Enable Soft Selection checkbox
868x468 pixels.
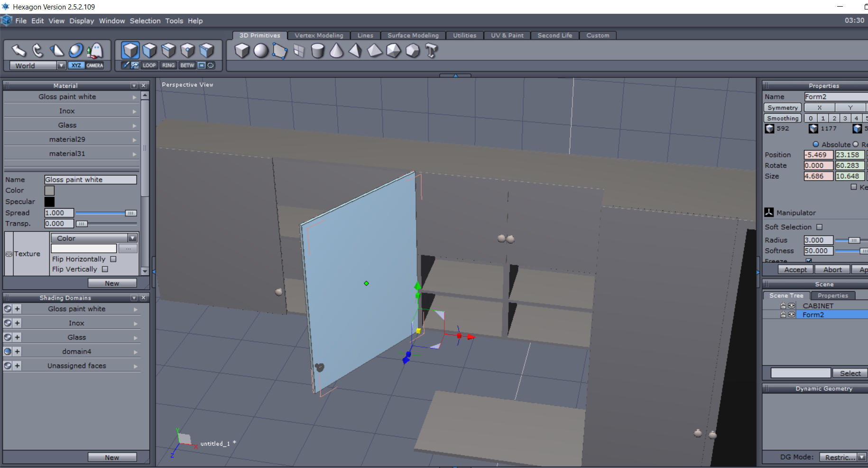click(x=820, y=227)
